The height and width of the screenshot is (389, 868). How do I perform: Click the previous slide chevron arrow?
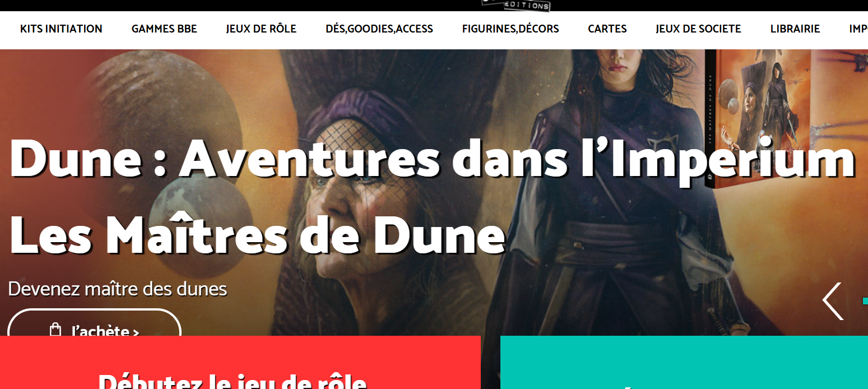pos(833,301)
